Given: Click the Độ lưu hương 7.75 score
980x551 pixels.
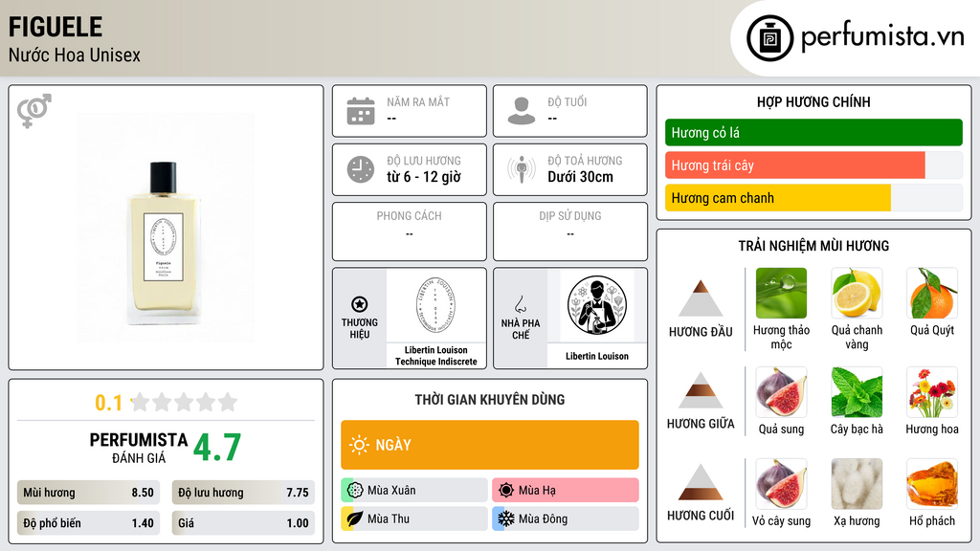Looking at the screenshot, I should [243, 493].
